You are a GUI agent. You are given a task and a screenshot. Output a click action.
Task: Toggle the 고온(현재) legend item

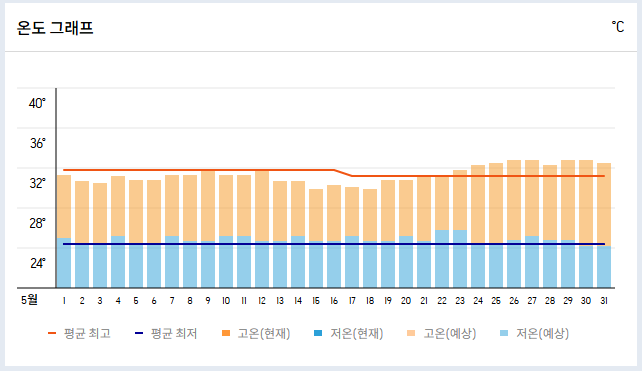(256, 333)
